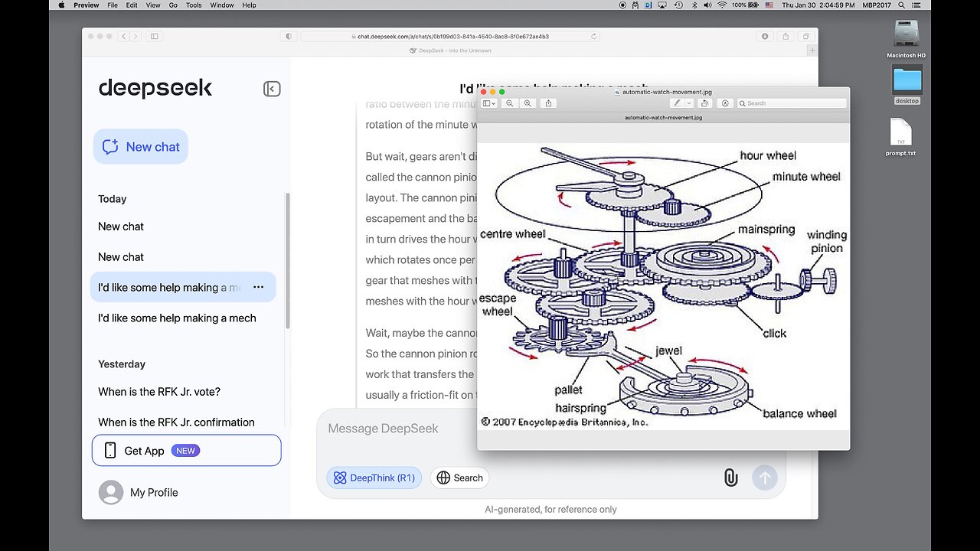Show the Safari tab overview
The width and height of the screenshot is (980, 551).
pyautogui.click(x=805, y=36)
